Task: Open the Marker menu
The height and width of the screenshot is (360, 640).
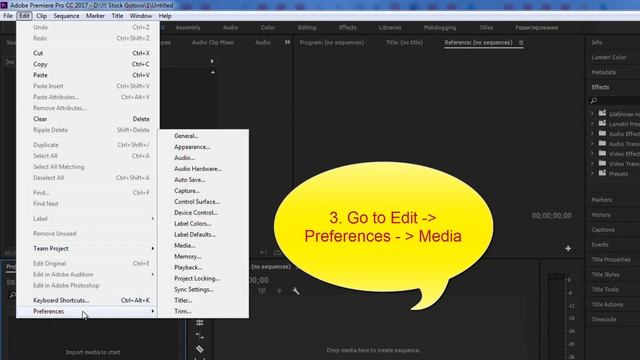Action: (95, 16)
